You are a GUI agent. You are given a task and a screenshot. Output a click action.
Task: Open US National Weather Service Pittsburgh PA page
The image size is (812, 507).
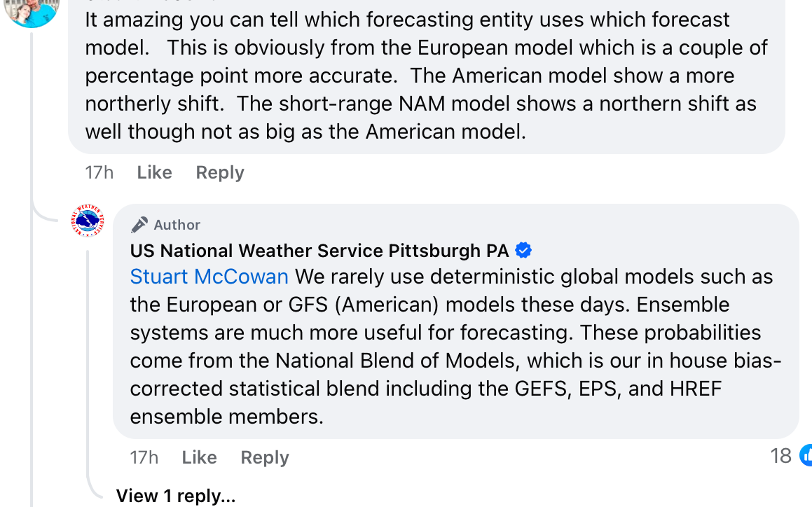click(x=319, y=251)
